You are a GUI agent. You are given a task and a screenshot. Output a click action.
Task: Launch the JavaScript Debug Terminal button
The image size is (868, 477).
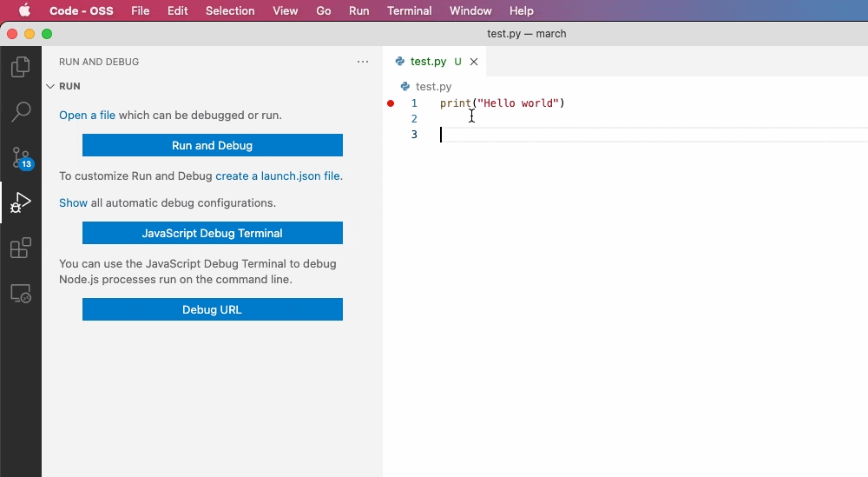click(x=212, y=233)
